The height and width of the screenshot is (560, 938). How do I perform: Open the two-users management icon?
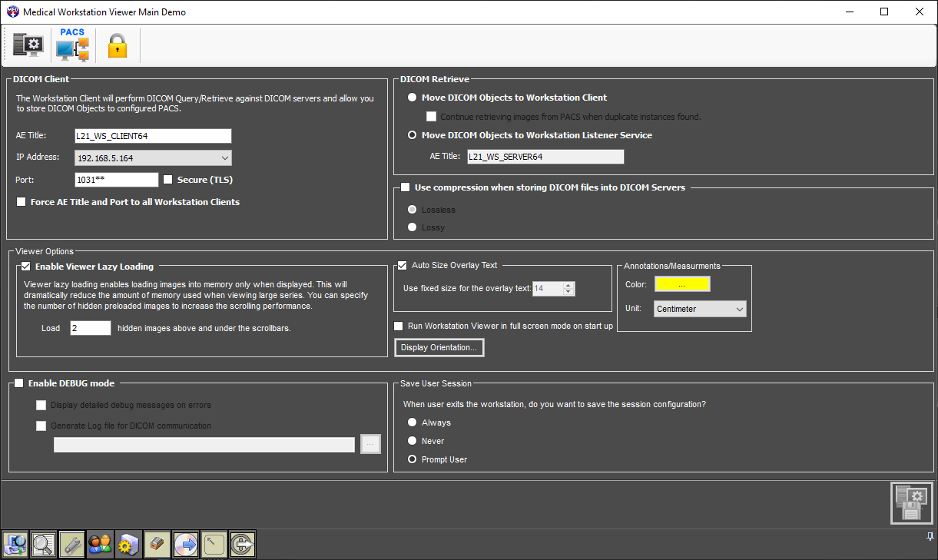pos(100,544)
